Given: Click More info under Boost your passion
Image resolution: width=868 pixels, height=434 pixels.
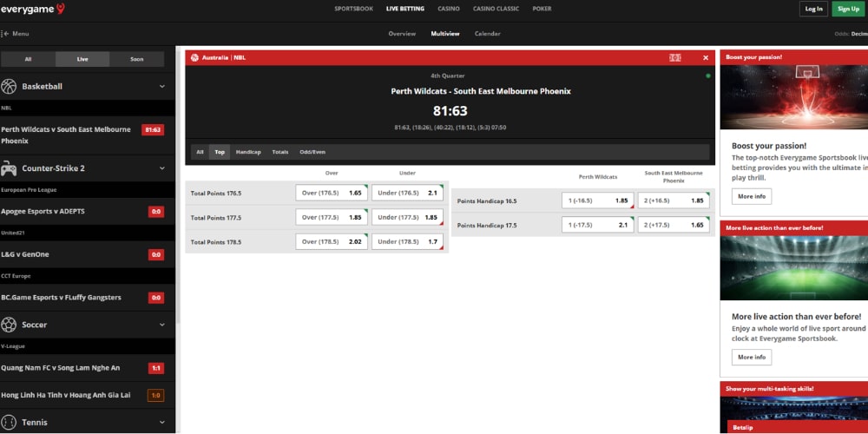Looking at the screenshot, I should point(752,196).
